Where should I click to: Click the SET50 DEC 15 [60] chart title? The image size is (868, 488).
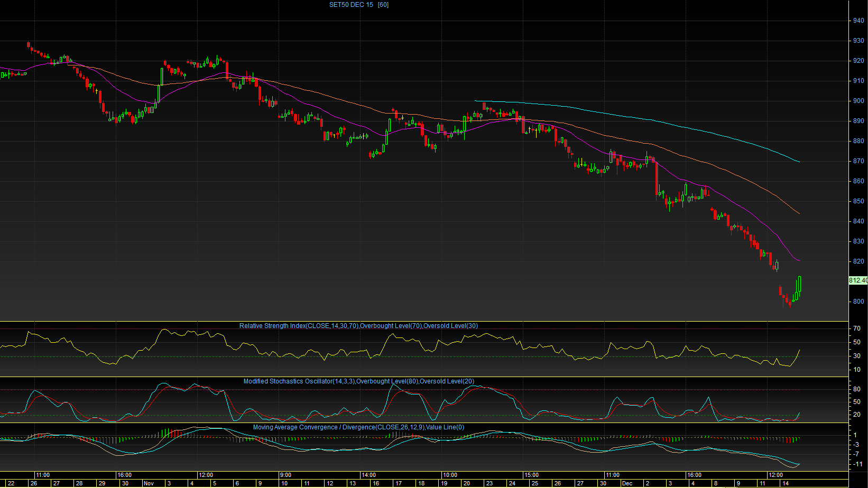click(359, 5)
